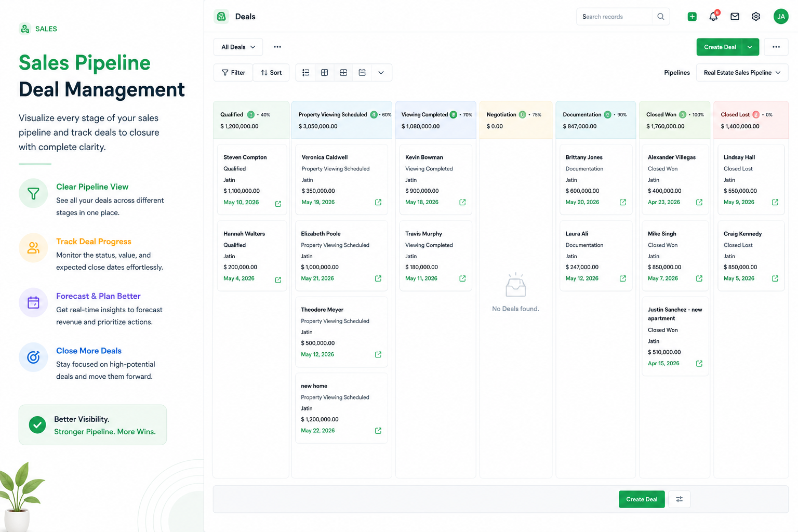
Task: Select the Closed Won stage header
Action: (x=674, y=120)
